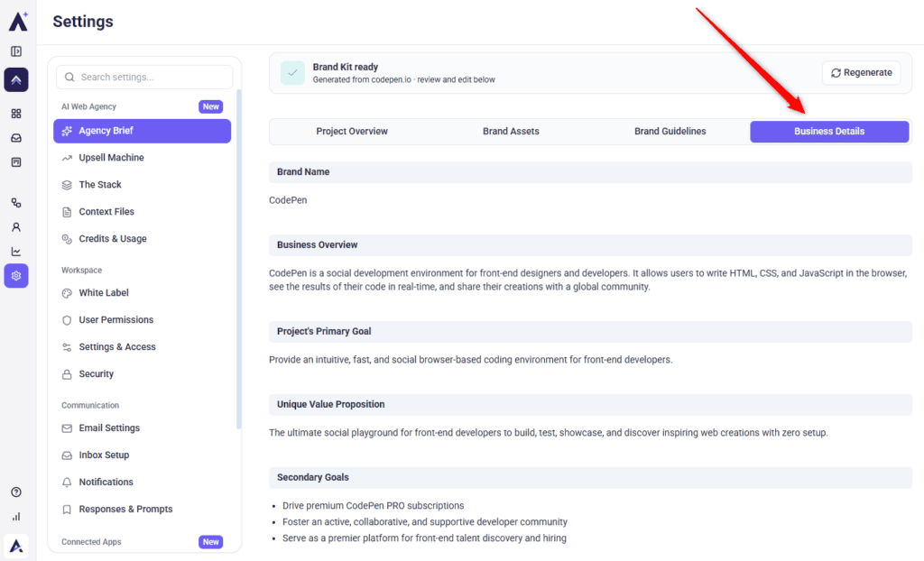The image size is (924, 561).
Task: Click the magnifier icon in search settings
Action: click(69, 78)
